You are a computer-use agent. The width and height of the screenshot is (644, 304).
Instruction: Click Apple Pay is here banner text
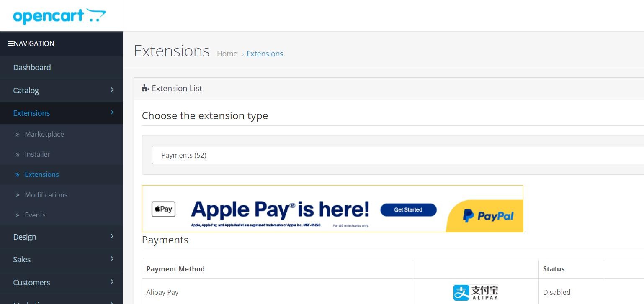pos(280,209)
